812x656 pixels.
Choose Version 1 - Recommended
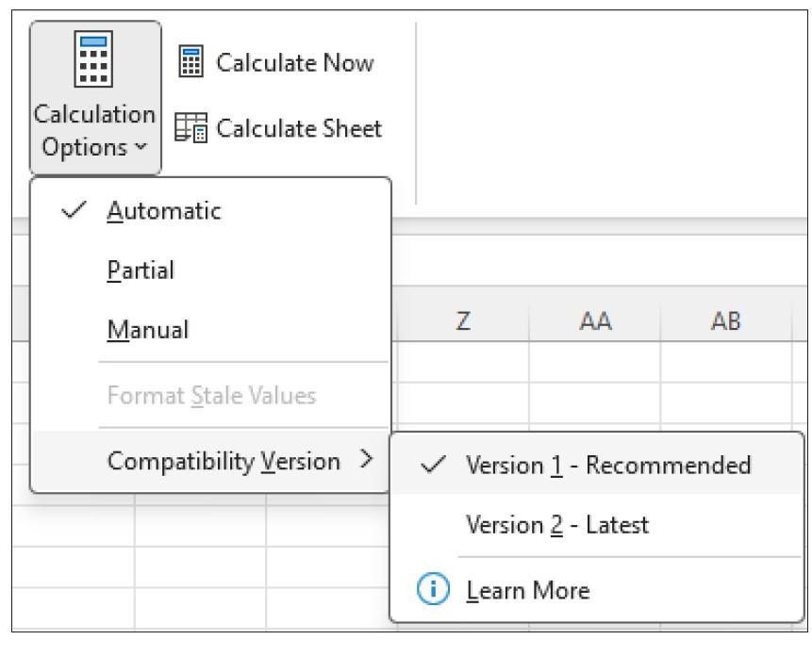tap(607, 465)
